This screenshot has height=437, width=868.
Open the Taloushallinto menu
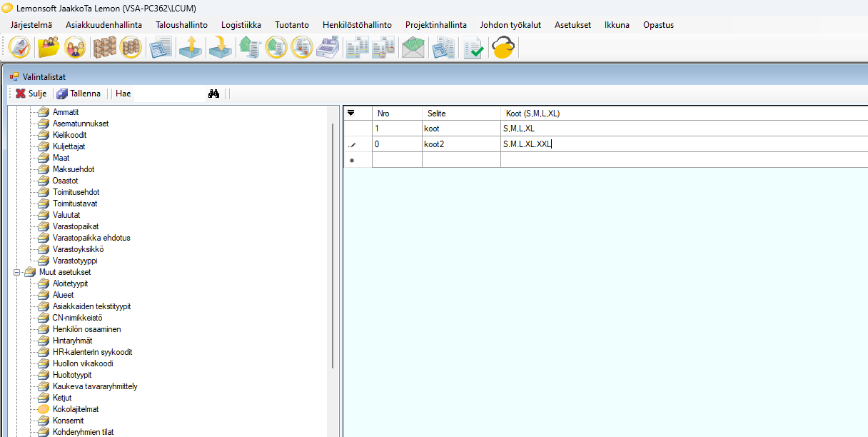tap(181, 25)
